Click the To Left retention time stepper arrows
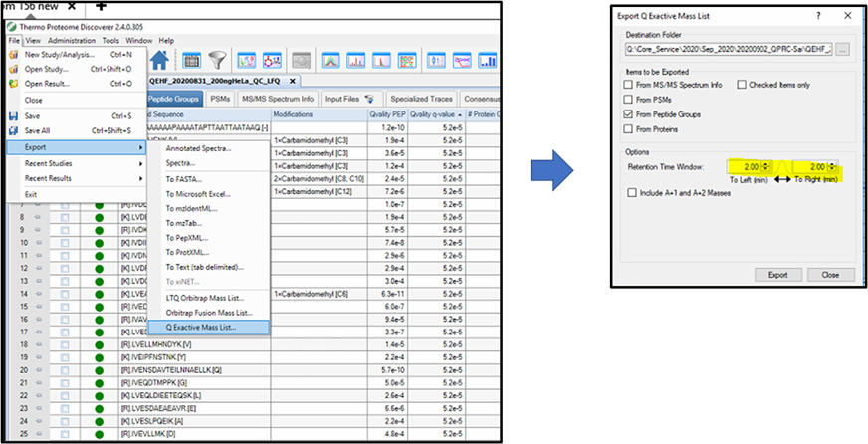 (765, 166)
